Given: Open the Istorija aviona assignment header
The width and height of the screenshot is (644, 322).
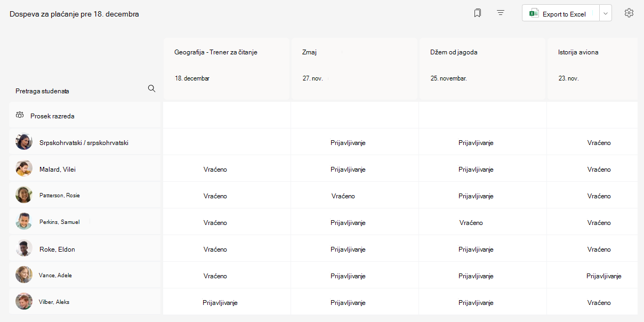Looking at the screenshot, I should 592,68.
